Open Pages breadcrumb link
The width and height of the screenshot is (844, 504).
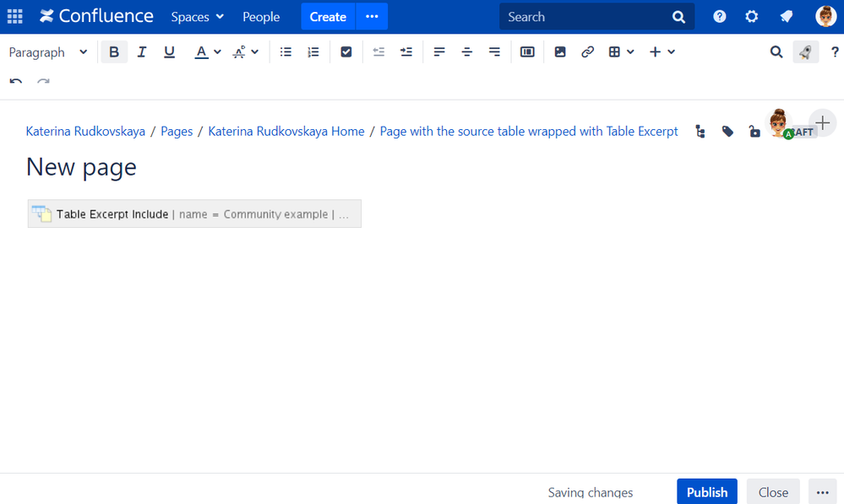[177, 131]
